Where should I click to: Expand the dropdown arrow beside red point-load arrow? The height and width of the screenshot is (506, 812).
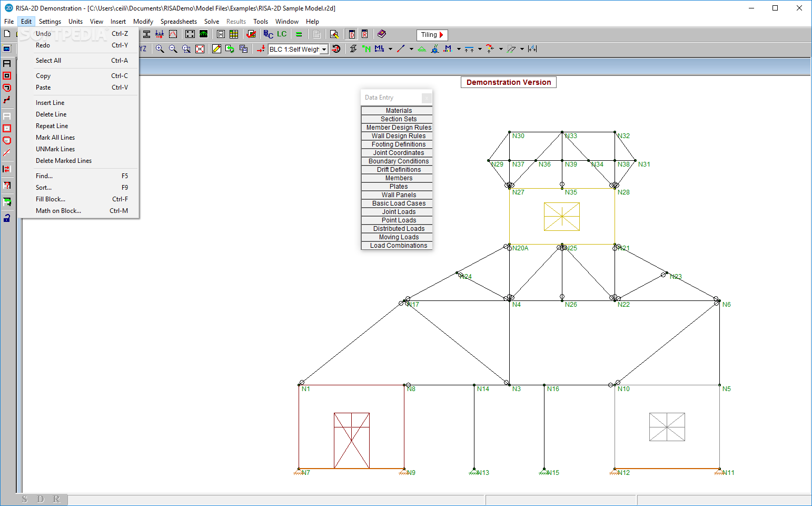(x=501, y=49)
